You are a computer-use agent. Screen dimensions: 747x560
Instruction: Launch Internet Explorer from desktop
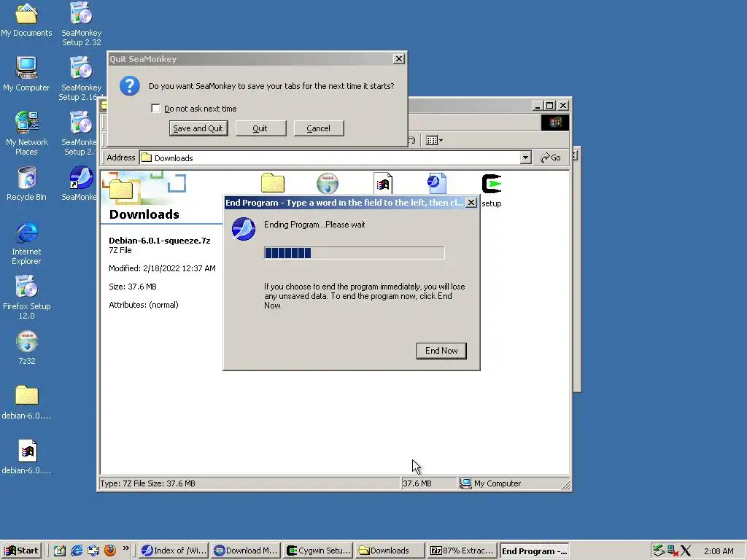coord(27,243)
